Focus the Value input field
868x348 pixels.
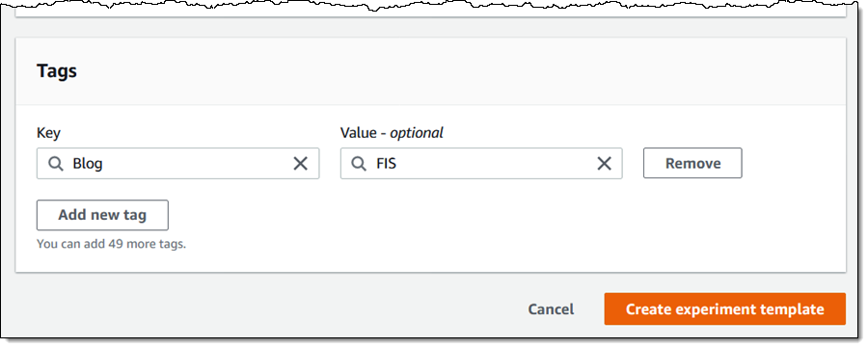coord(481,163)
